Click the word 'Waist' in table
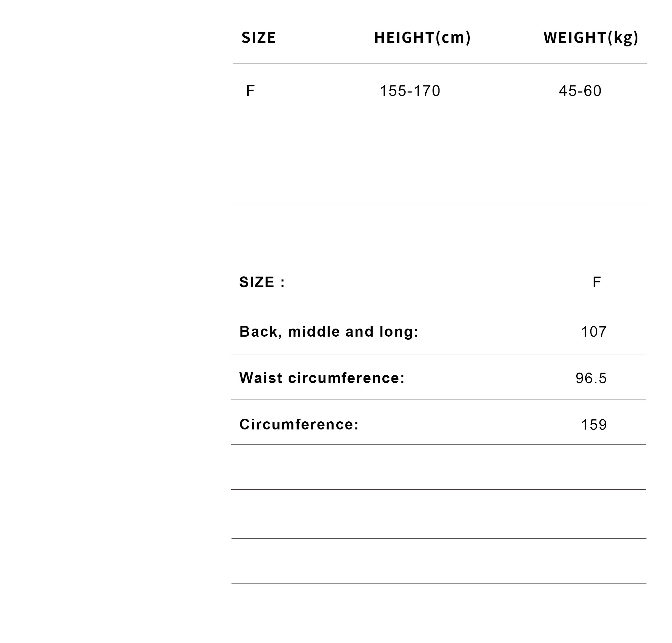The height and width of the screenshot is (643, 672). click(261, 378)
